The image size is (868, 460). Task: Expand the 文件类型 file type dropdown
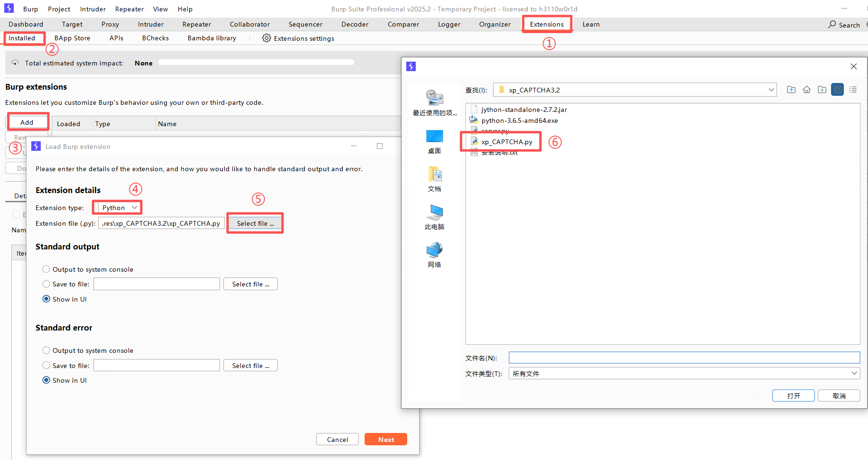(854, 373)
